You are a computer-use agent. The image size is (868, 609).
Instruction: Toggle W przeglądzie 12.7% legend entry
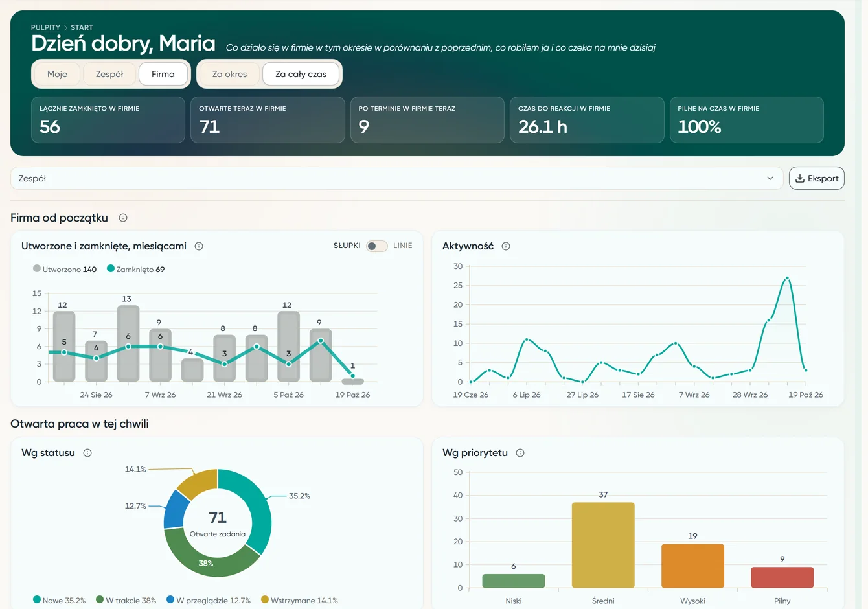tap(209, 600)
